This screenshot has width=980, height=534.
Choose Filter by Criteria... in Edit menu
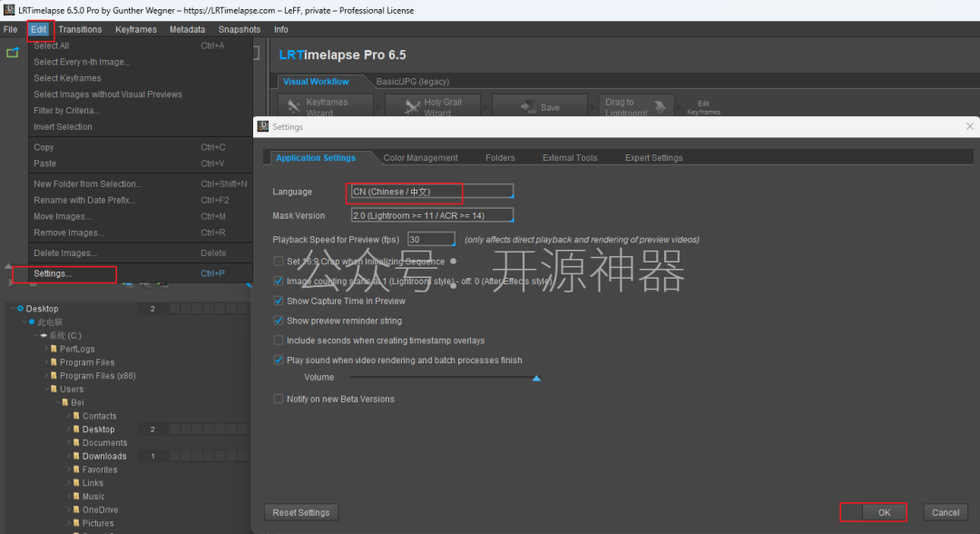141,111
